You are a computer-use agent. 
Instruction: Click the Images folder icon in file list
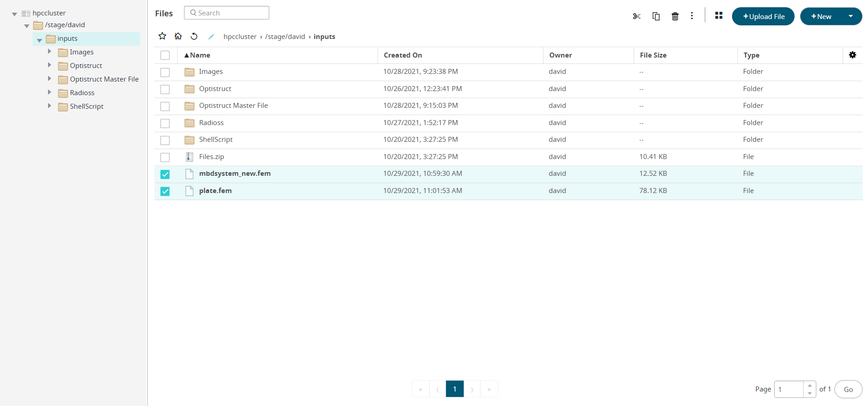click(x=189, y=72)
